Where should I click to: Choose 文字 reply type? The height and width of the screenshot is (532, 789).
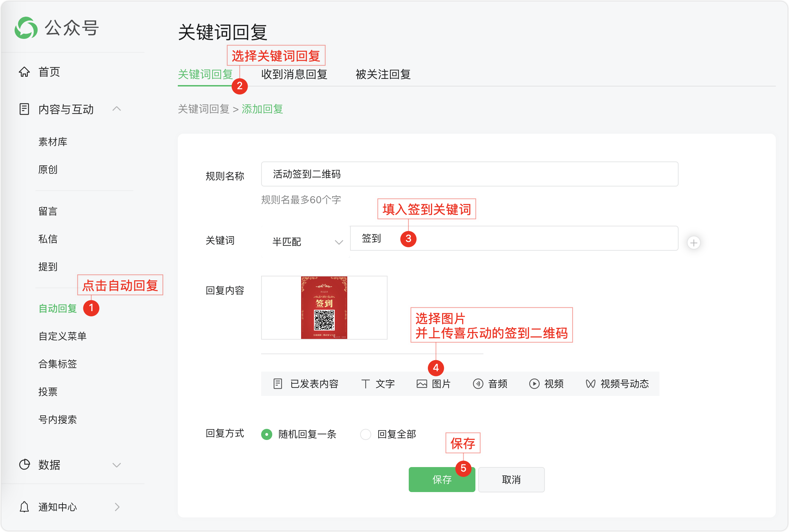378,384
